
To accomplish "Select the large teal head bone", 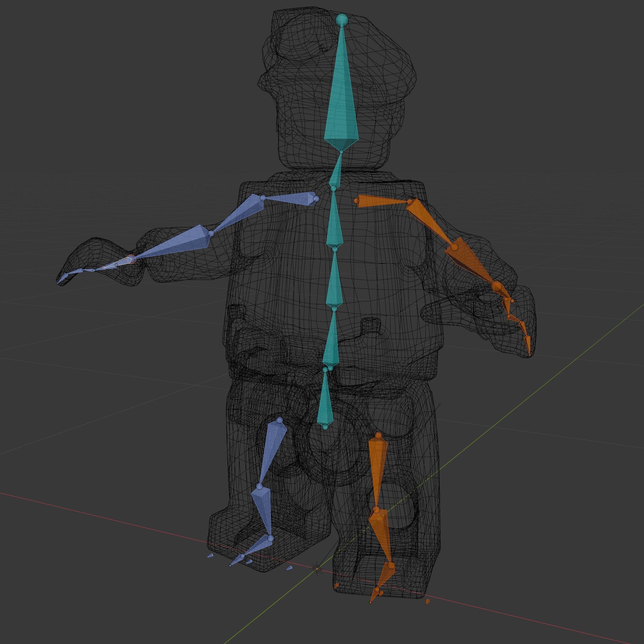I will (x=341, y=100).
